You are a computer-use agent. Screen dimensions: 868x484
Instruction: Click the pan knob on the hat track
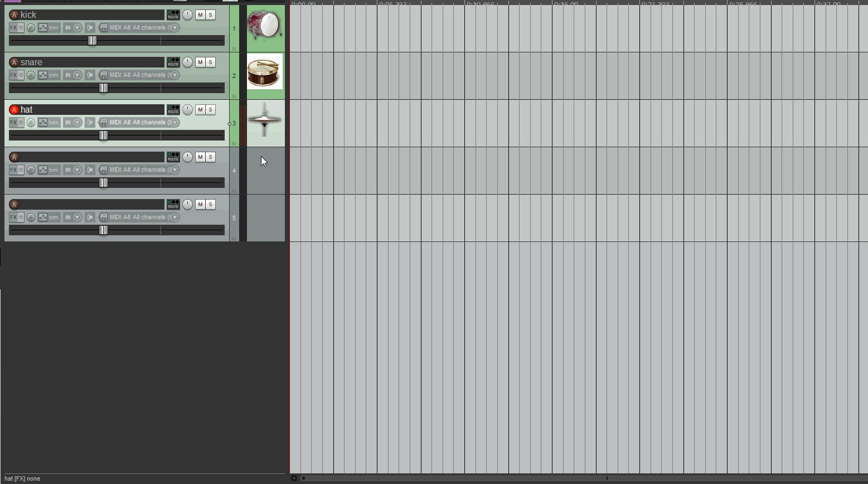[x=187, y=110]
